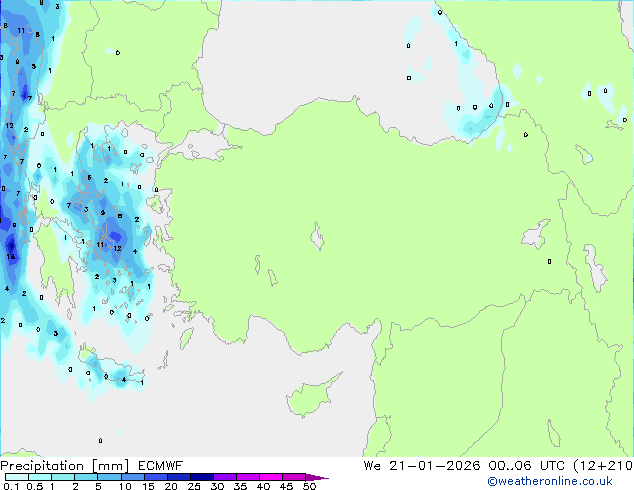Select legend swatch between 20 and 25
The height and width of the screenshot is (490, 634).
click(x=179, y=477)
